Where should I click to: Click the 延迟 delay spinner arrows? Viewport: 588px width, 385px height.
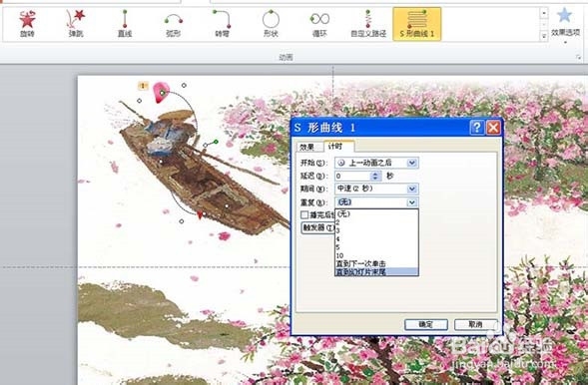point(375,176)
